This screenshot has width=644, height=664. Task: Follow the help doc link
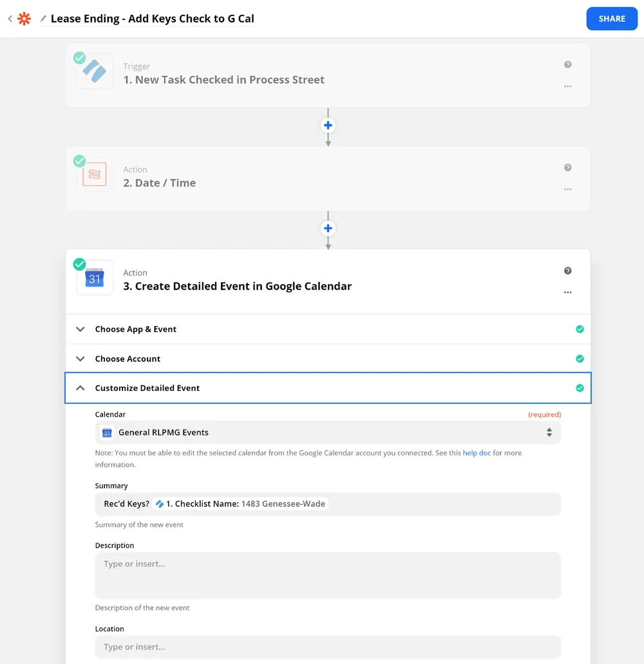tap(477, 453)
